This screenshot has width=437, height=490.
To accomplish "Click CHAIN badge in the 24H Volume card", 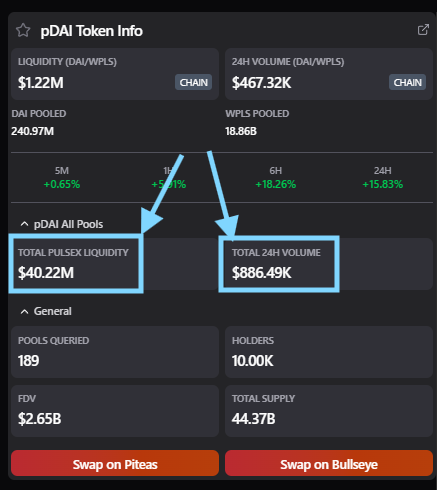I will coord(407,82).
